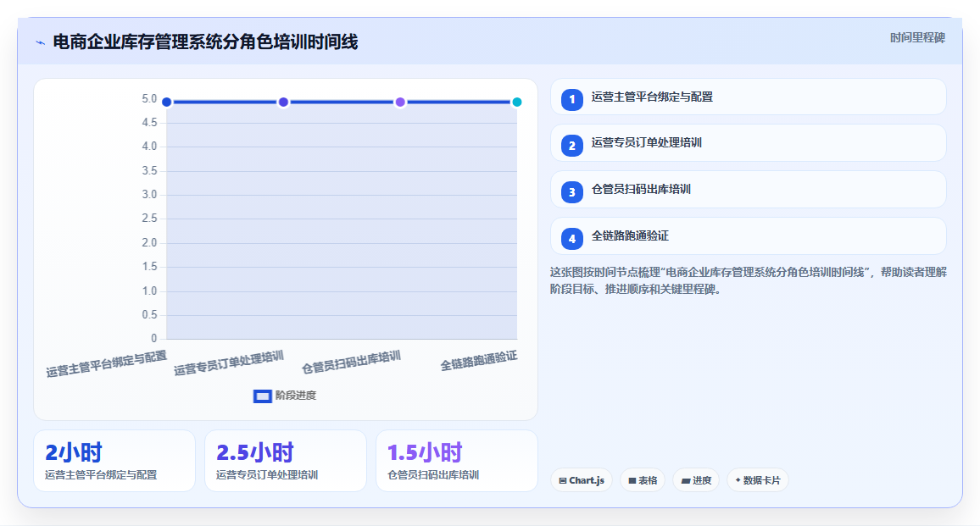
Task: Click the number 1 step badge
Action: click(x=572, y=99)
